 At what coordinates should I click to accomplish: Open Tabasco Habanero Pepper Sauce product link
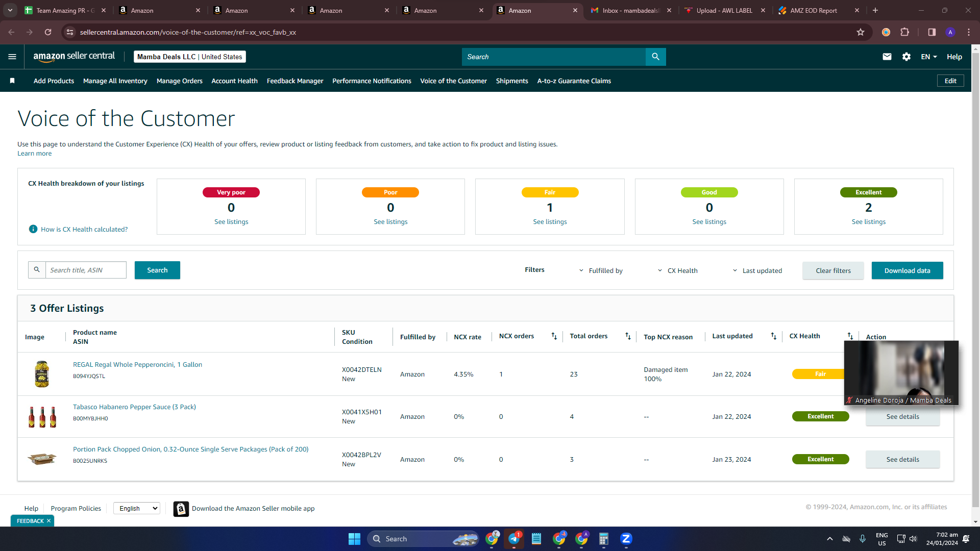(134, 407)
